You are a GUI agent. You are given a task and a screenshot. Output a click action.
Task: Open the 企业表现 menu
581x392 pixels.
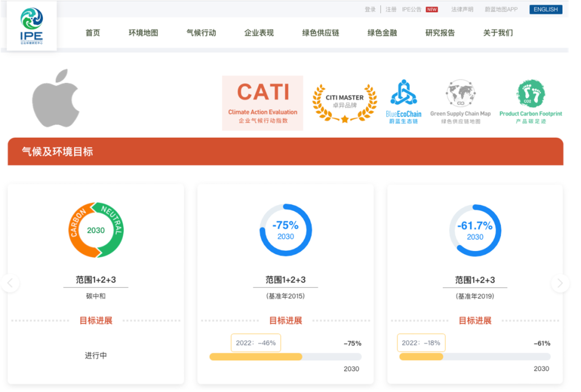[259, 33]
